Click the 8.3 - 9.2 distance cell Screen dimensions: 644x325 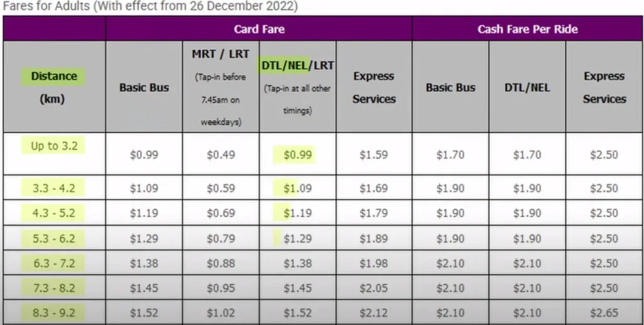tap(53, 312)
